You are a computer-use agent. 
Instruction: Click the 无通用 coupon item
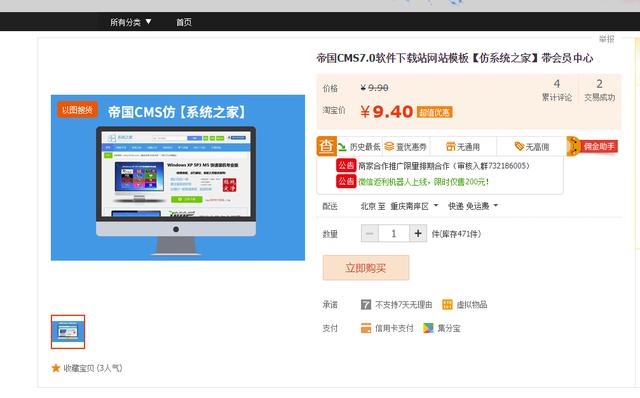point(463,147)
